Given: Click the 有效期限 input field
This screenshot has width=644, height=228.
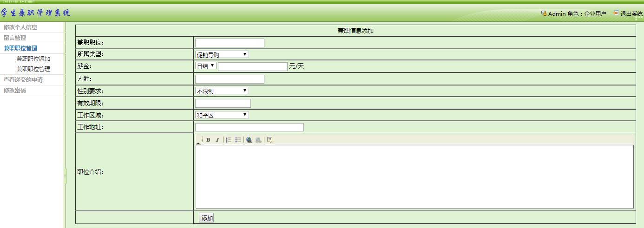Looking at the screenshot, I should pos(223,103).
